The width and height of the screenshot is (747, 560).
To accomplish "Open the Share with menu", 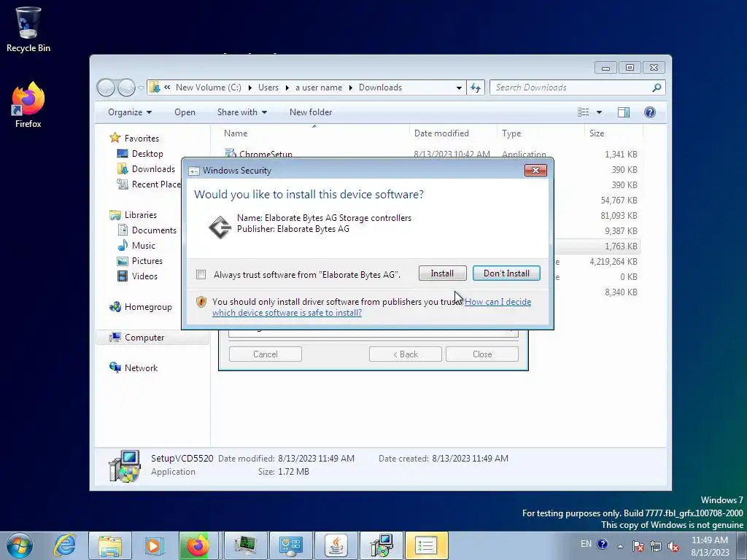I will 242,112.
